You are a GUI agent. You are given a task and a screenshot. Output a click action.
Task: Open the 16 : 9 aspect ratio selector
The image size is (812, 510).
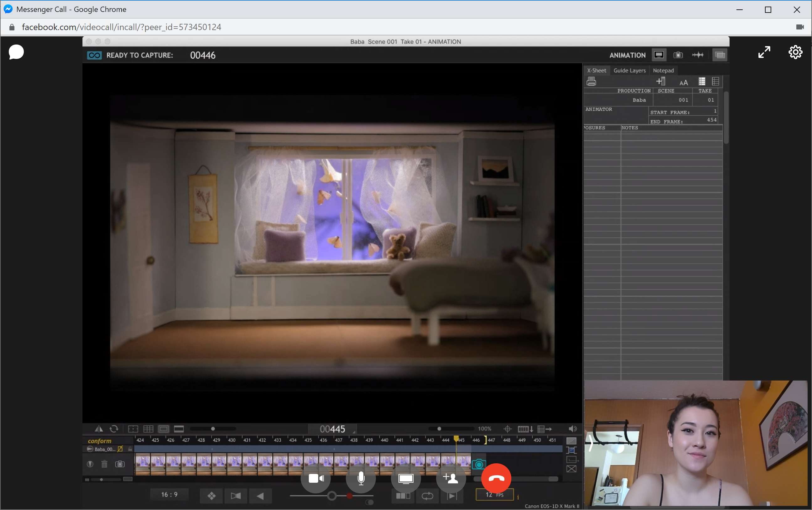point(169,495)
